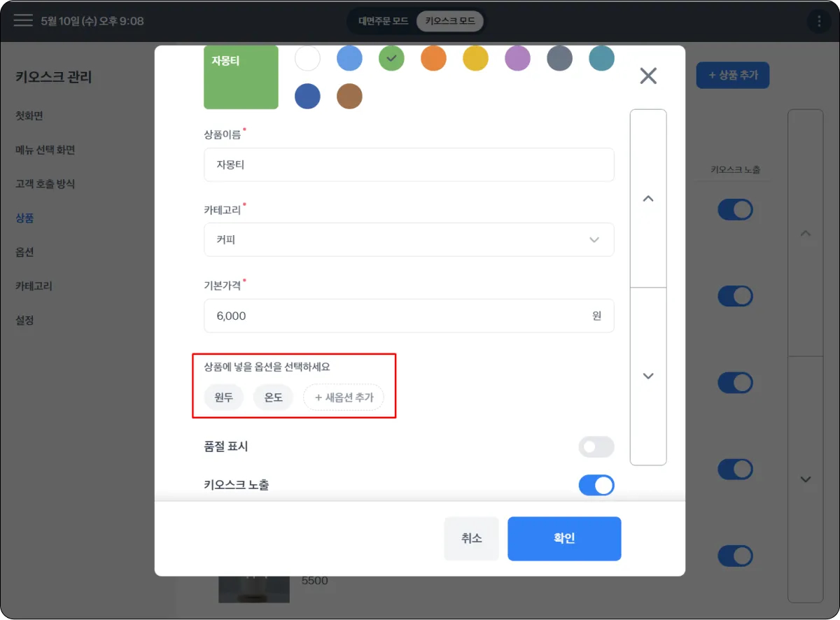Click the up arrow in the dialog scroller
The image size is (840, 620).
pos(648,199)
